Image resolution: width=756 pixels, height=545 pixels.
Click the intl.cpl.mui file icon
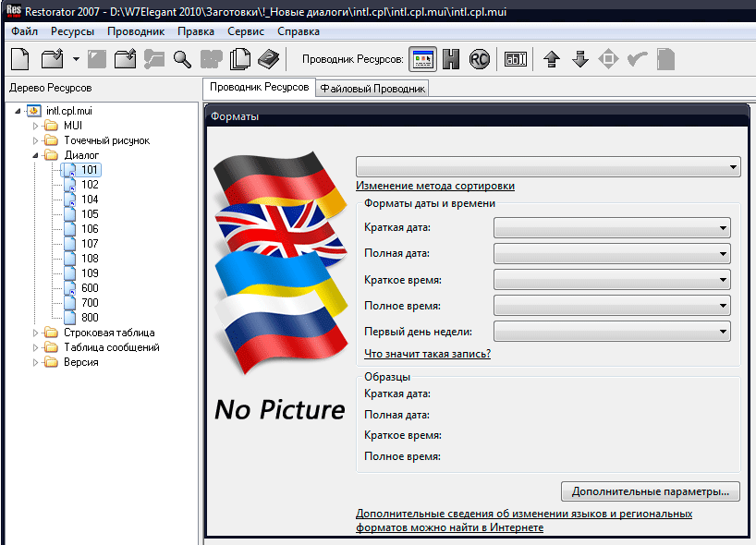pyautogui.click(x=34, y=111)
